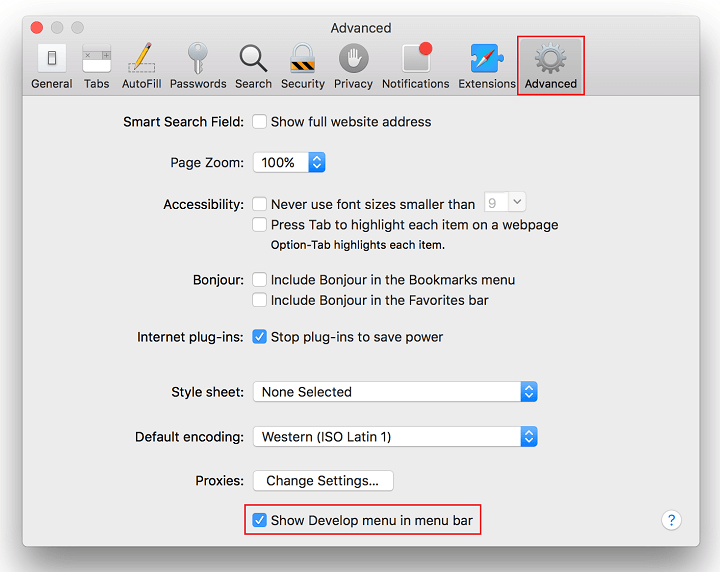Screen dimensions: 720x572
Task: Open Passwords preferences with key icon
Action: click(x=198, y=66)
